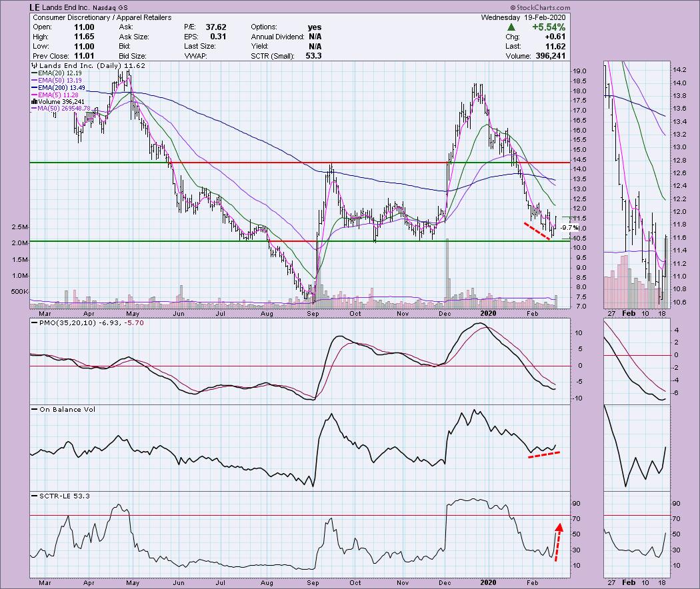Image resolution: width=700 pixels, height=589 pixels.
Task: Click the -9.7% annotation label on price chart
Action: (569, 228)
